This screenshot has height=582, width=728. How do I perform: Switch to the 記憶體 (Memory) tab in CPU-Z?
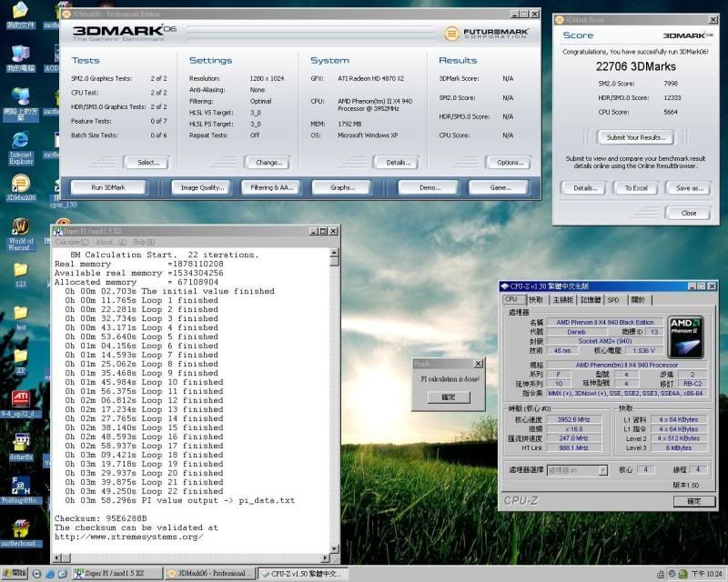(x=591, y=300)
